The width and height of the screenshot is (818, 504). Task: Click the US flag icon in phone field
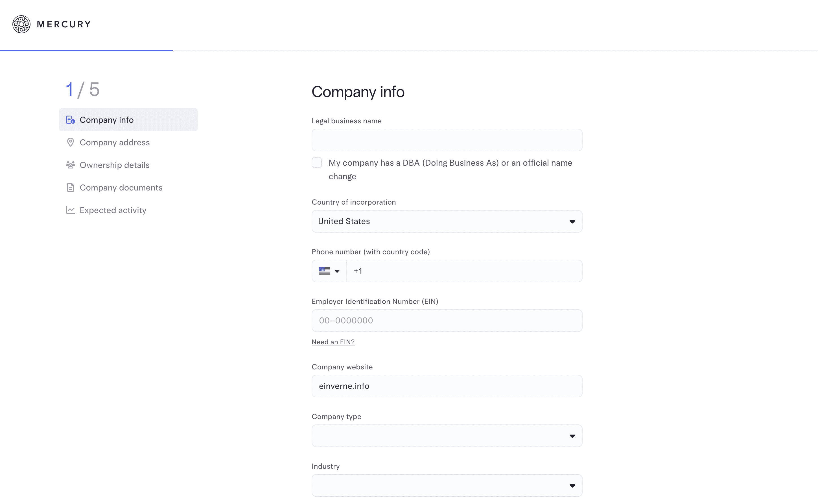pos(324,271)
